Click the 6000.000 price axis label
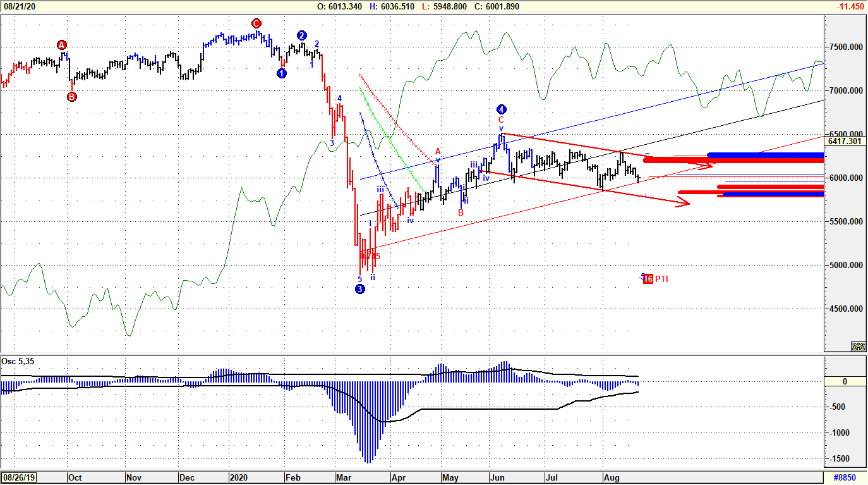This screenshot has height=485, width=868. click(x=845, y=178)
